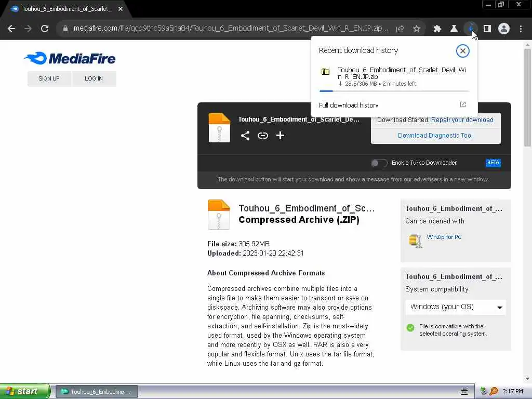532x399 pixels.
Task: Open the Extensions puzzle-piece menu
Action: [x=437, y=29]
